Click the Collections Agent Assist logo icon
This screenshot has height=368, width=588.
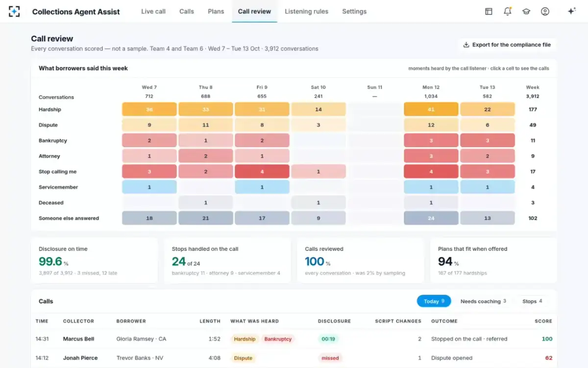click(14, 11)
